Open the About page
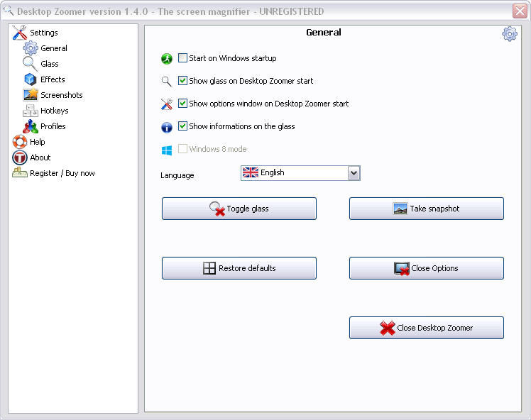This screenshot has width=531, height=420. click(40, 157)
